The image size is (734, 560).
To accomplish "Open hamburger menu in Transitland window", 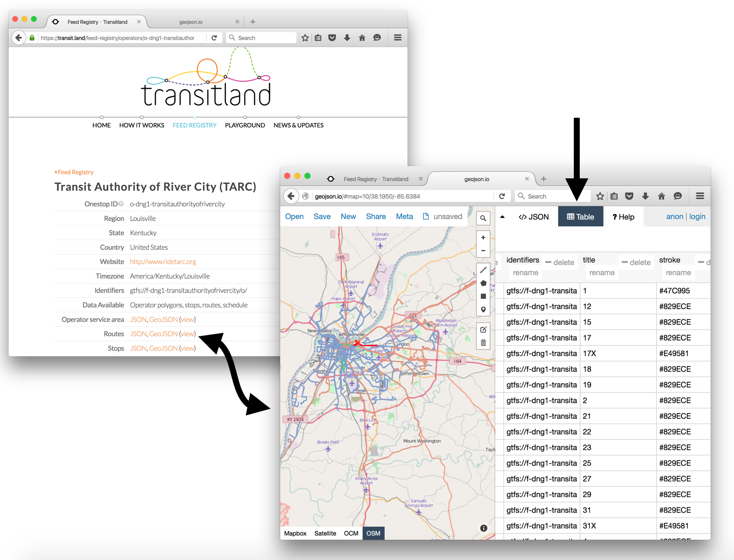I will [398, 38].
